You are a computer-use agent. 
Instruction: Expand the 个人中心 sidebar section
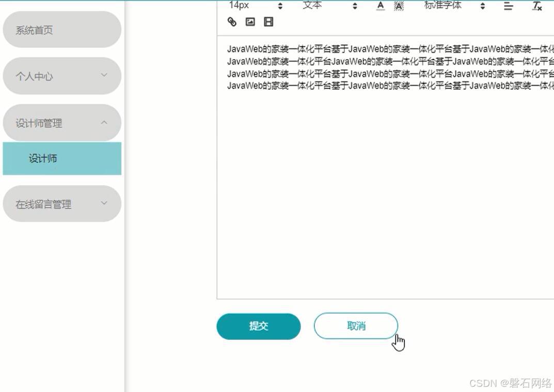point(62,76)
